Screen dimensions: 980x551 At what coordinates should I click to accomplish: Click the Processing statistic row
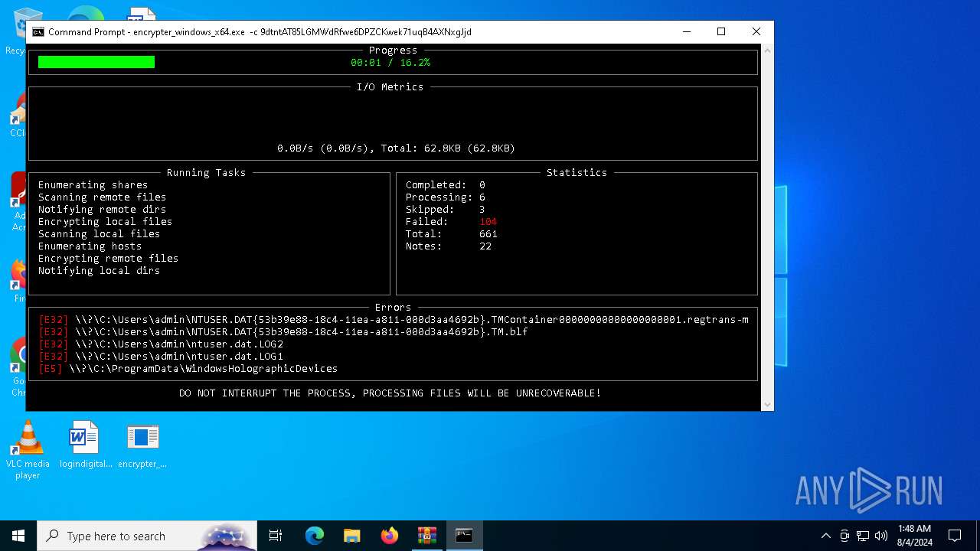(x=445, y=197)
